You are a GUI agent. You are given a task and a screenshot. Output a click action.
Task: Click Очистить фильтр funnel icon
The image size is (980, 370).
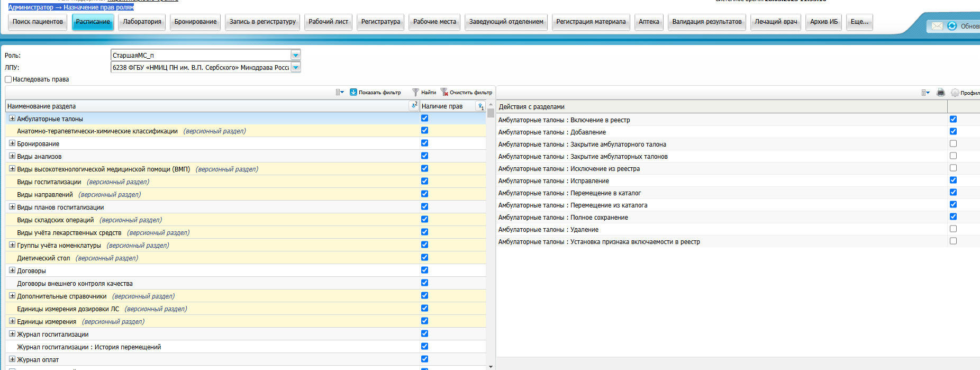(x=444, y=93)
